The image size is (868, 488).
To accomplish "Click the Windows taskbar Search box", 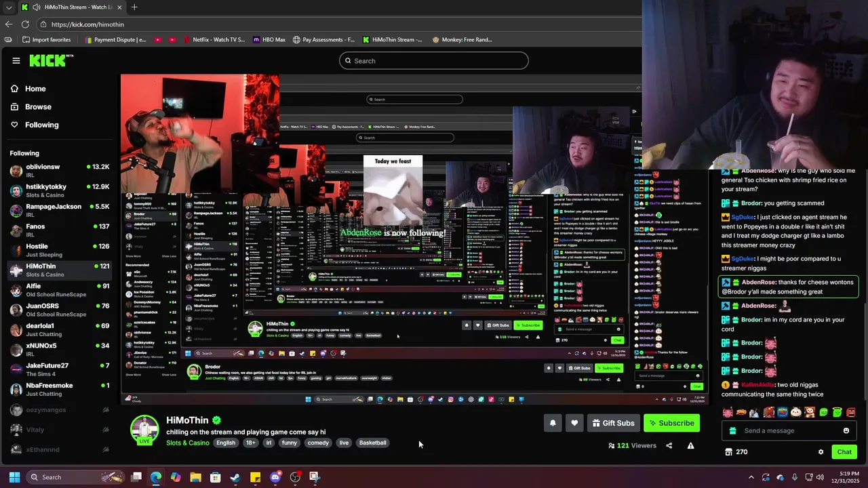I will click(x=75, y=477).
